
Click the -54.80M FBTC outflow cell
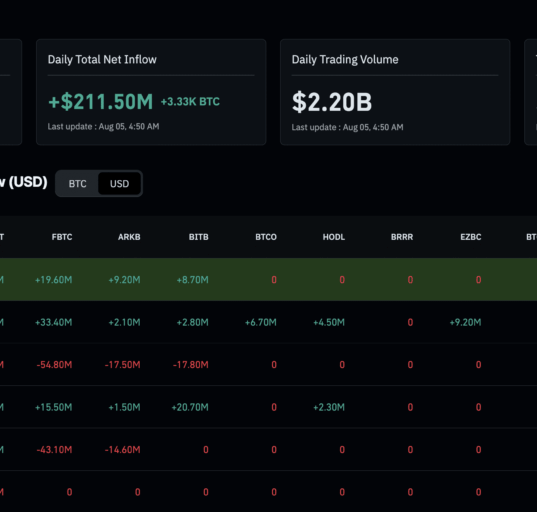(x=54, y=365)
